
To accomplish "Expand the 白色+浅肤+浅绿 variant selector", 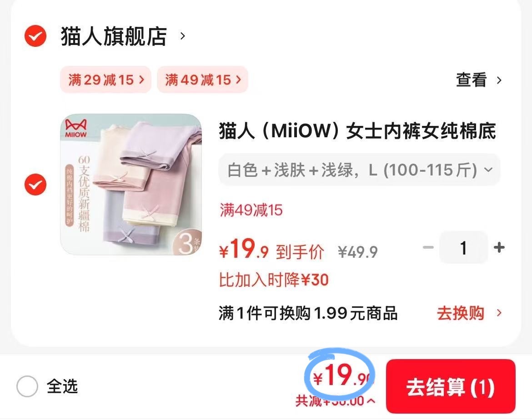I will [359, 170].
